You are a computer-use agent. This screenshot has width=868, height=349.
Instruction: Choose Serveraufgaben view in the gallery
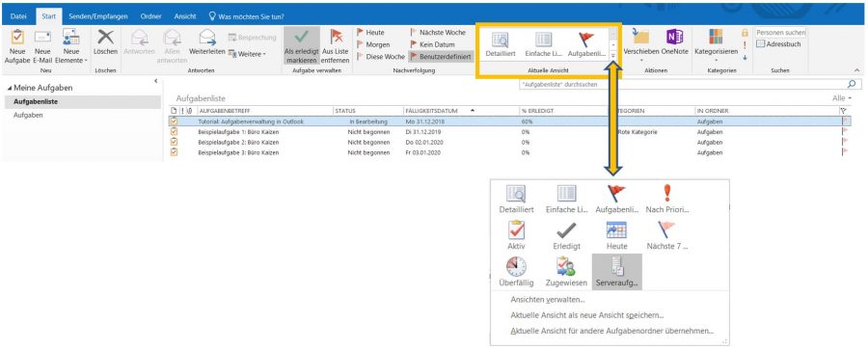616,272
